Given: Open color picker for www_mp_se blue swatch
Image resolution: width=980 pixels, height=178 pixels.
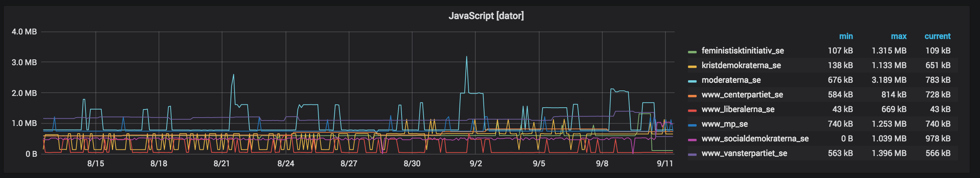Looking at the screenshot, I should (x=692, y=125).
